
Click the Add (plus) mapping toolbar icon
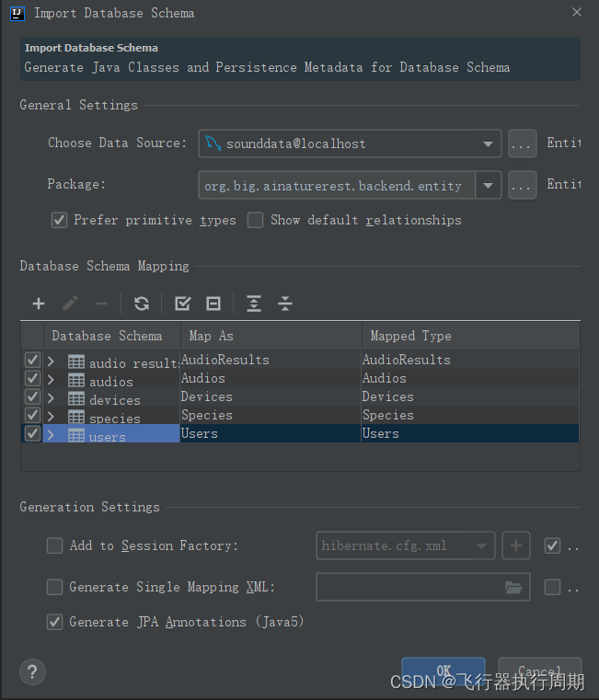[39, 304]
